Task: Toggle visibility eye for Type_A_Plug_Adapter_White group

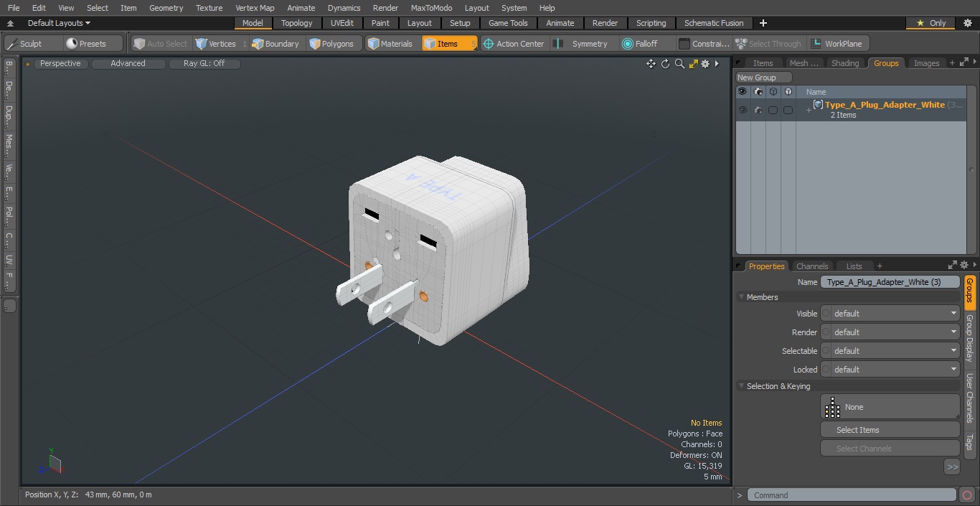Action: pos(743,110)
